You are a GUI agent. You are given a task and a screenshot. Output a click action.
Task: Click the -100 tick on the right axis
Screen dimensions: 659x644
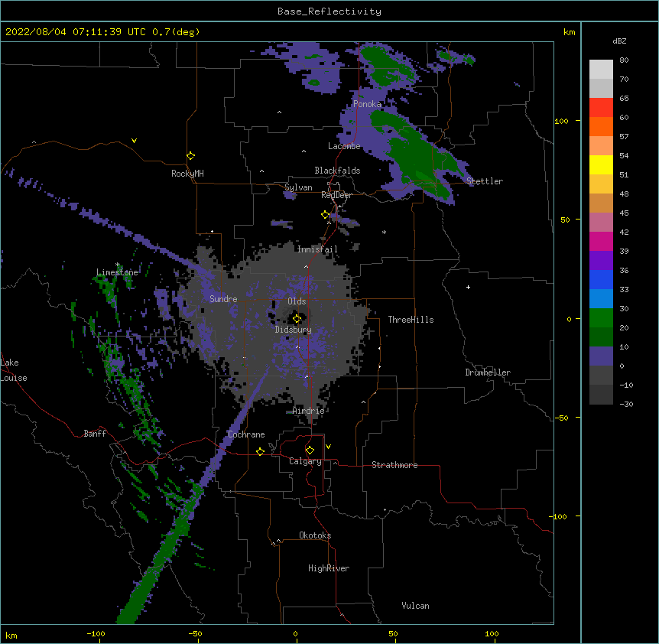click(x=559, y=516)
